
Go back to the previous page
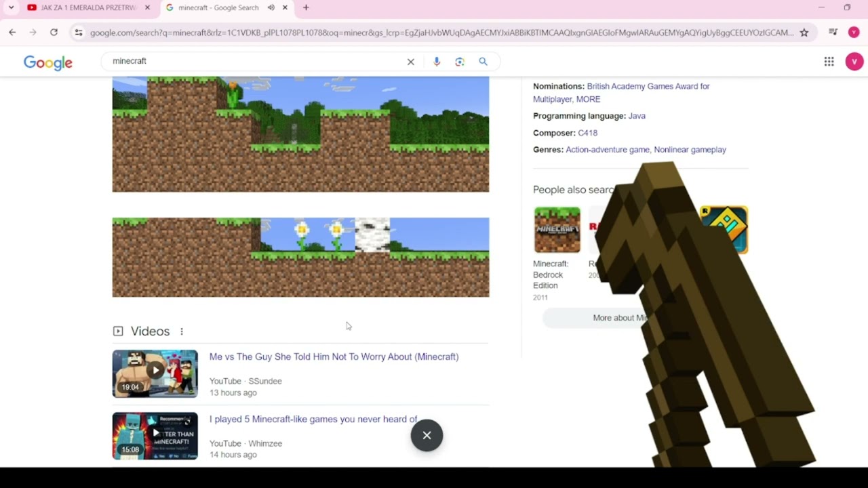pos(12,32)
